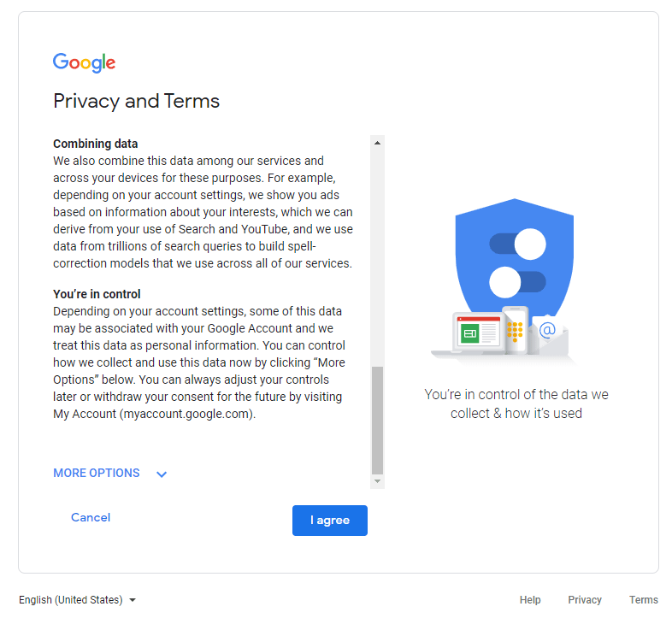
Task: Toggle the upper switch on the shield
Action: pos(518,244)
